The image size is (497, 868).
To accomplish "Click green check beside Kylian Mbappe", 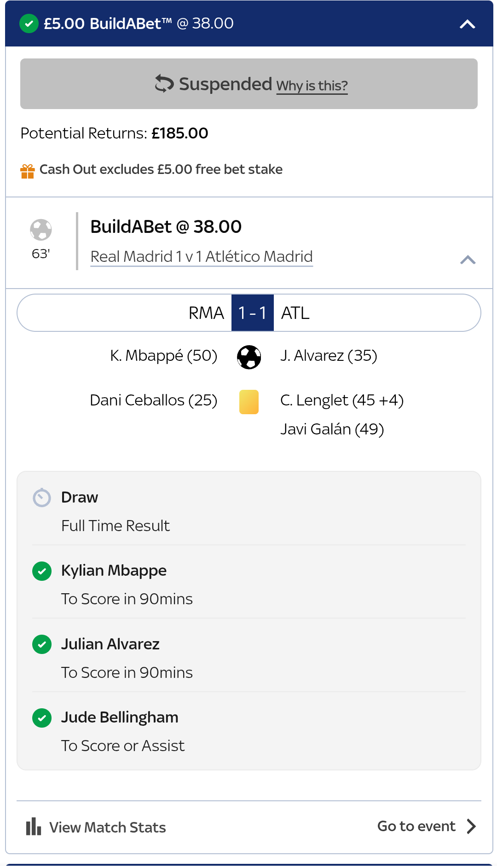I will [42, 571].
